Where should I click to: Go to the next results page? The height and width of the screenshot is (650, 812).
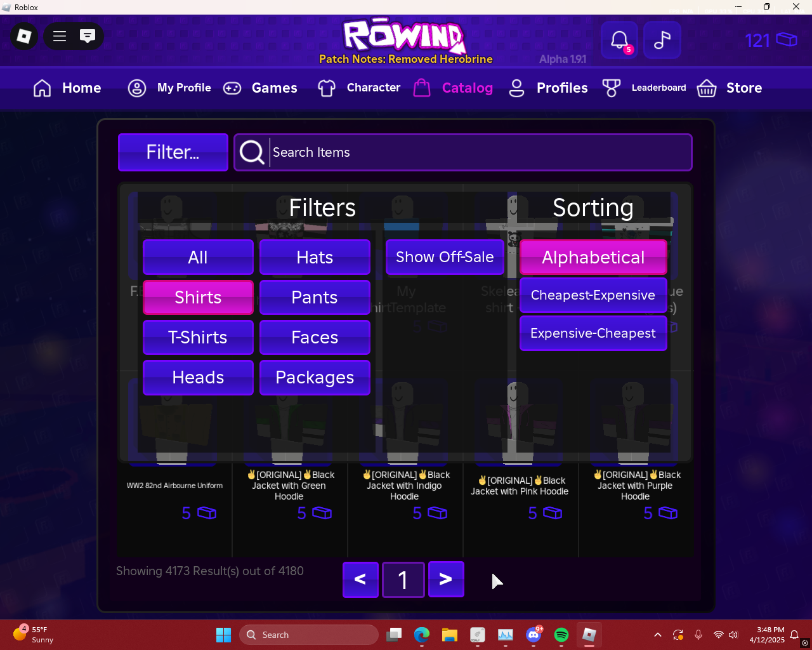pyautogui.click(x=446, y=580)
